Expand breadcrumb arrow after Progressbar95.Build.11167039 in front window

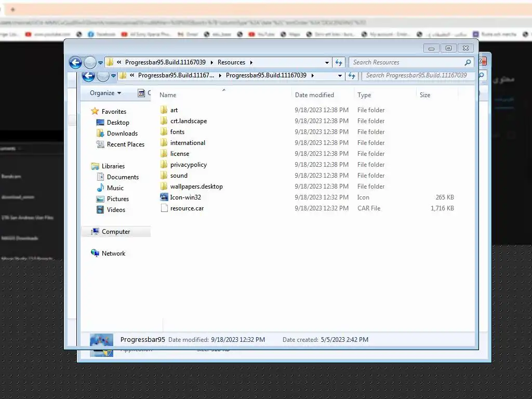(x=212, y=62)
